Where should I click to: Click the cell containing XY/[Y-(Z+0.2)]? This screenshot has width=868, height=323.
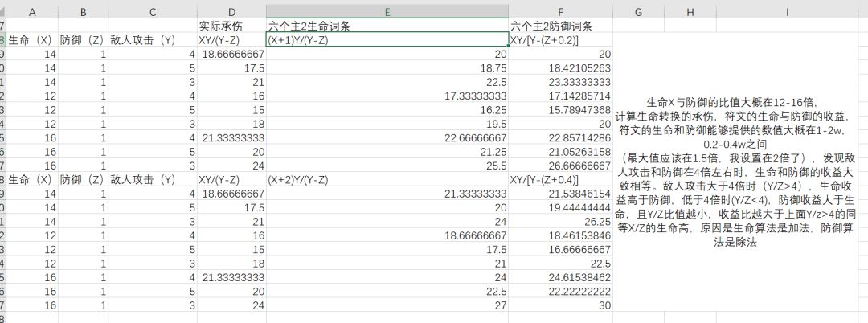560,40
